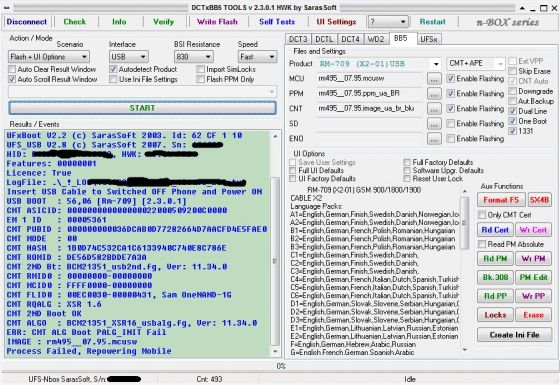Viewport: 560px width, 385px height.
Task: Select the BB5 tab
Action: pos(401,38)
